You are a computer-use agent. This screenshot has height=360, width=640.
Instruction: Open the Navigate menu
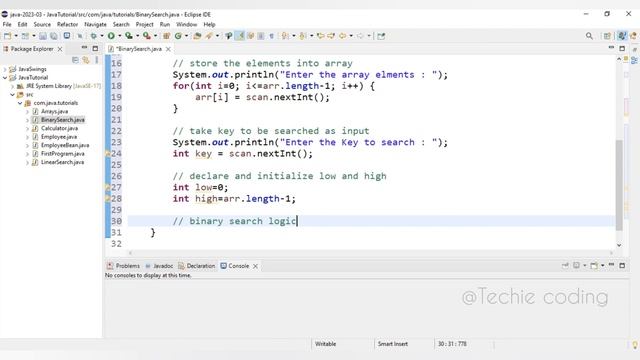coord(95,24)
